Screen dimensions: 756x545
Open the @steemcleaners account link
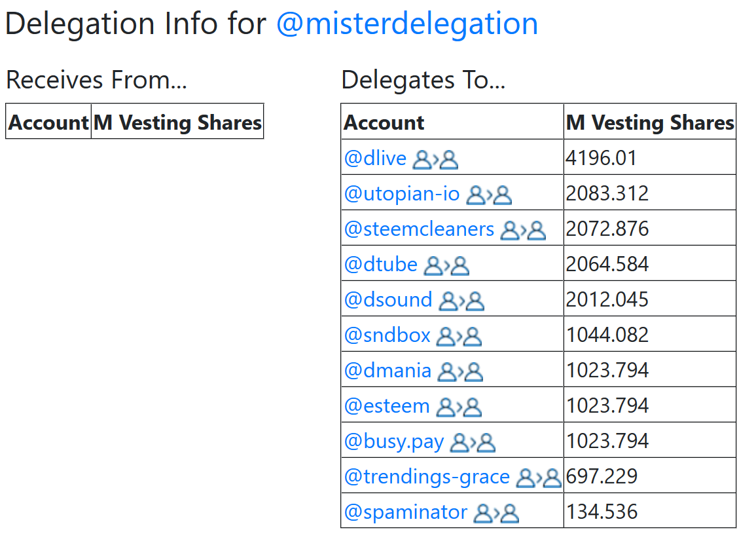click(419, 229)
